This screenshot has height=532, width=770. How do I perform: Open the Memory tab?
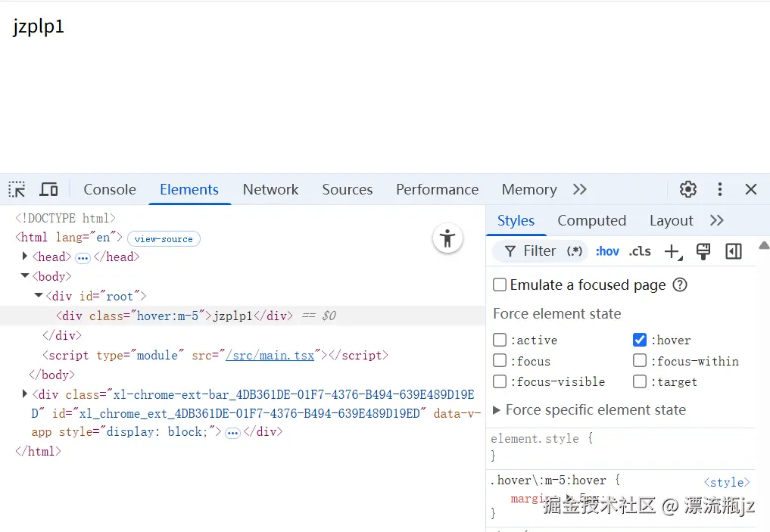(529, 189)
